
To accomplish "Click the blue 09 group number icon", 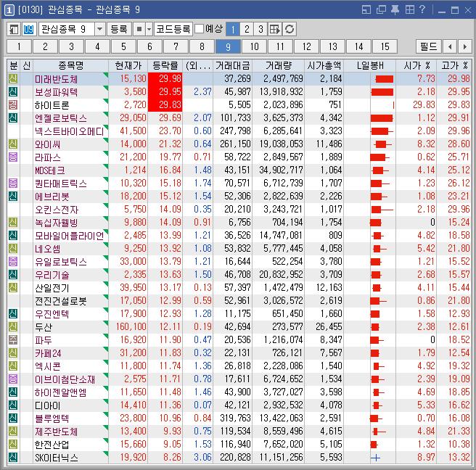I will click(x=28, y=30).
